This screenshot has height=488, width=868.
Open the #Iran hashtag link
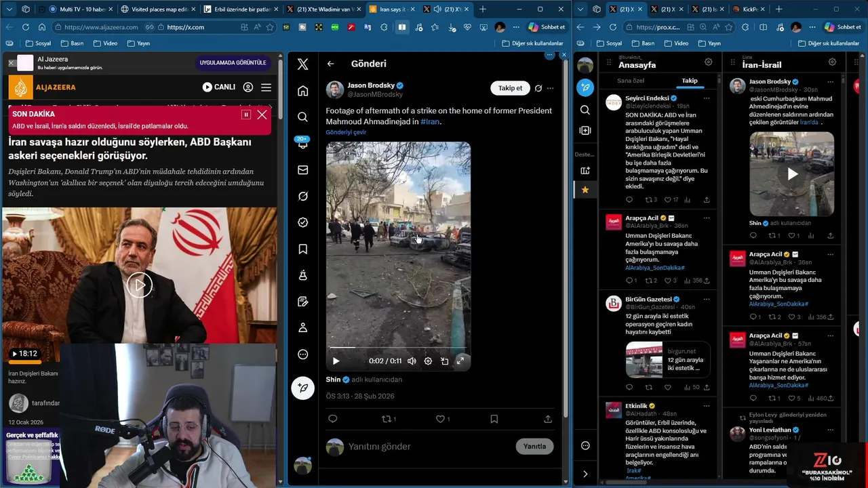[430, 122]
